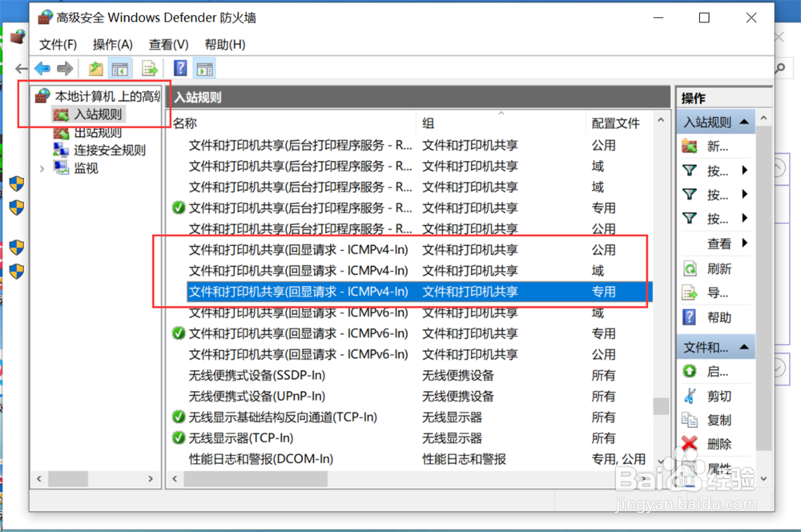Click tree pane scroll right arrow

151,479
